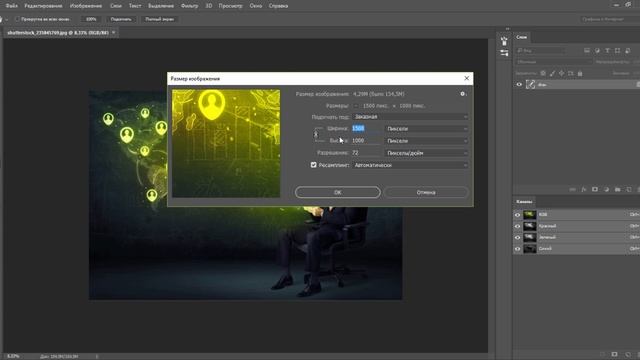
Task: Create new fill or adjustment layer
Action: [x=606, y=189]
